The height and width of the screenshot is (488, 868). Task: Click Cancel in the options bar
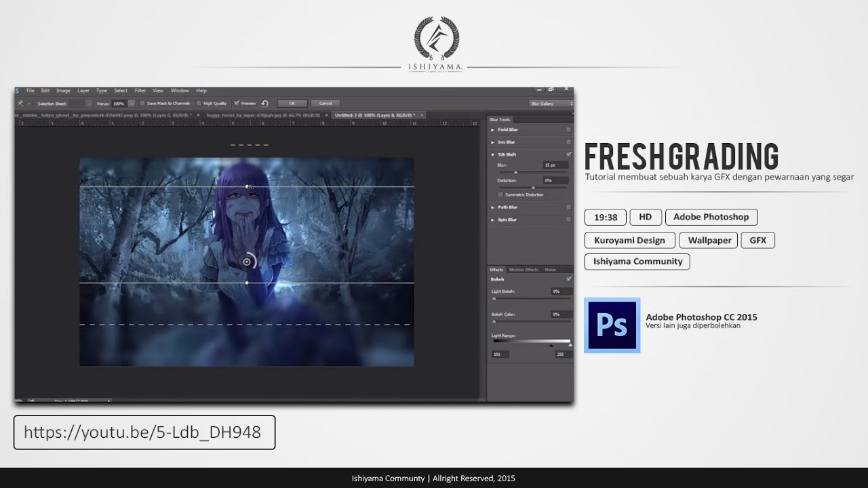(325, 103)
